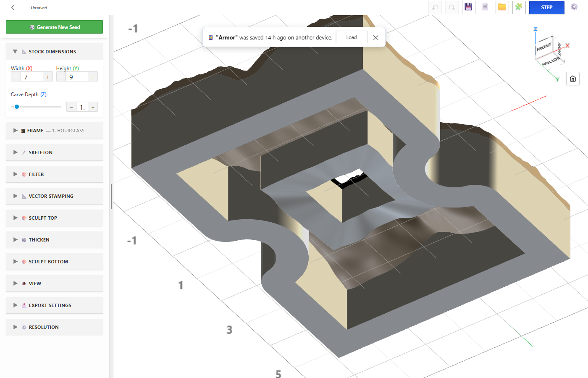This screenshot has height=378, width=588.
Task: Decrease Carve Depth with minus button
Action: pos(71,107)
